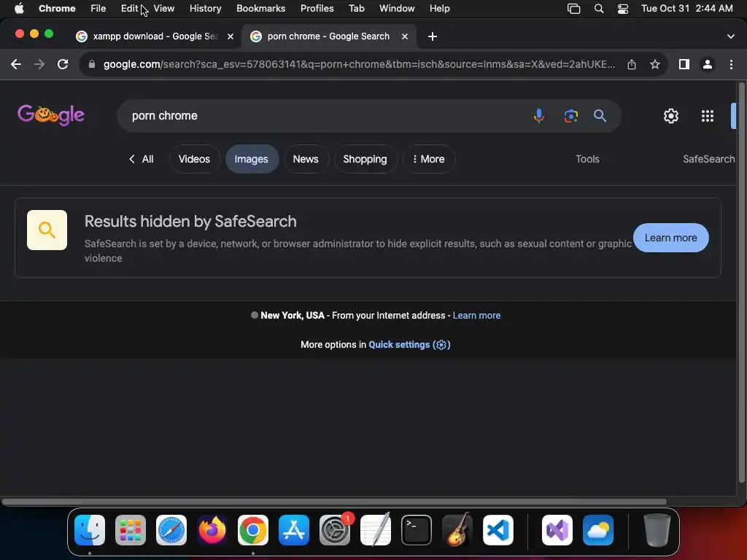Open Learn more link about location
This screenshot has width=747, height=560.
point(476,315)
